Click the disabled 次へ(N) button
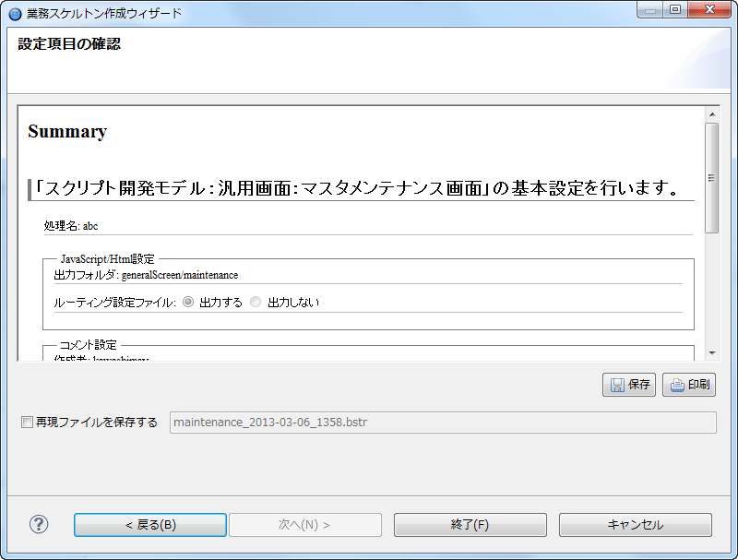Viewport: 738px width, 560px height. coord(305,525)
